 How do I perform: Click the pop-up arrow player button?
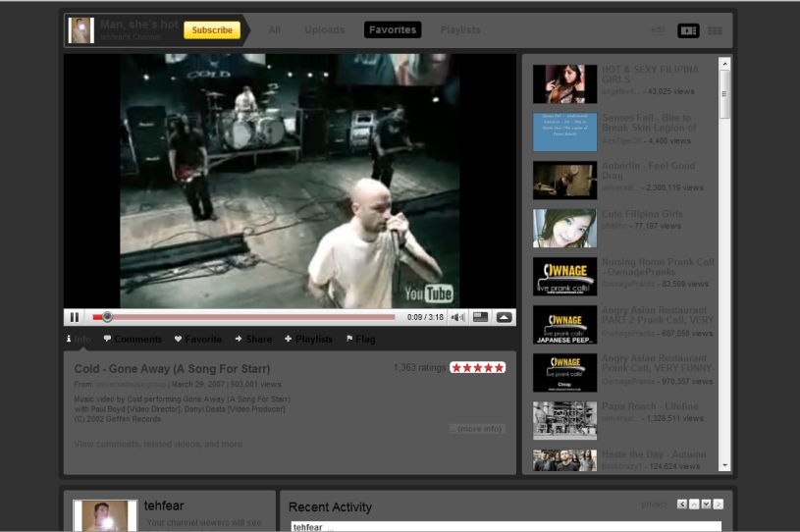click(505, 317)
